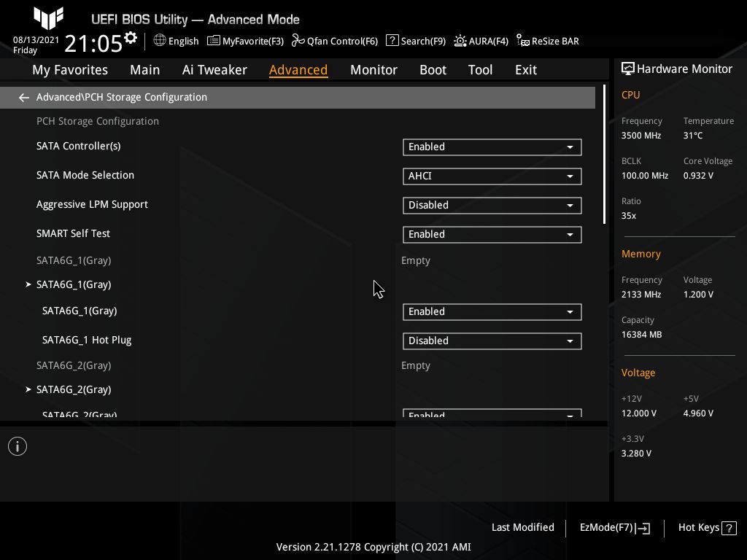This screenshot has width=747, height=560.
Task: Click Last Modified button
Action: point(522,527)
